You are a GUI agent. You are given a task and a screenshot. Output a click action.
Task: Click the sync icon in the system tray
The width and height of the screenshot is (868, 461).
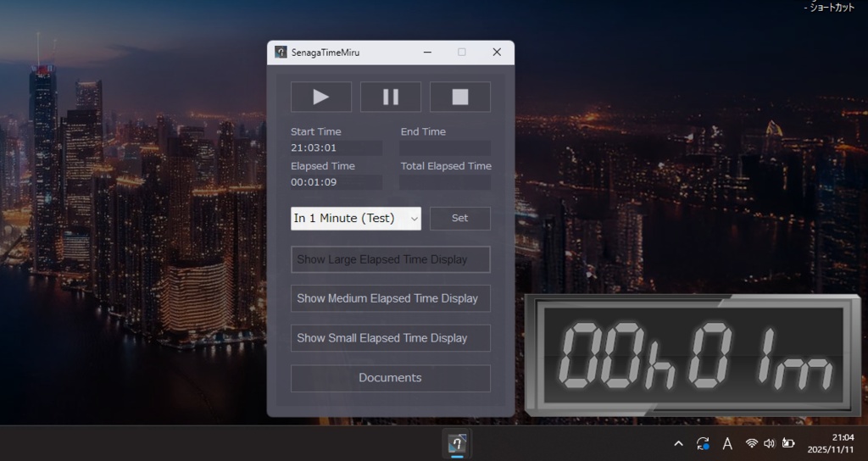click(x=703, y=443)
